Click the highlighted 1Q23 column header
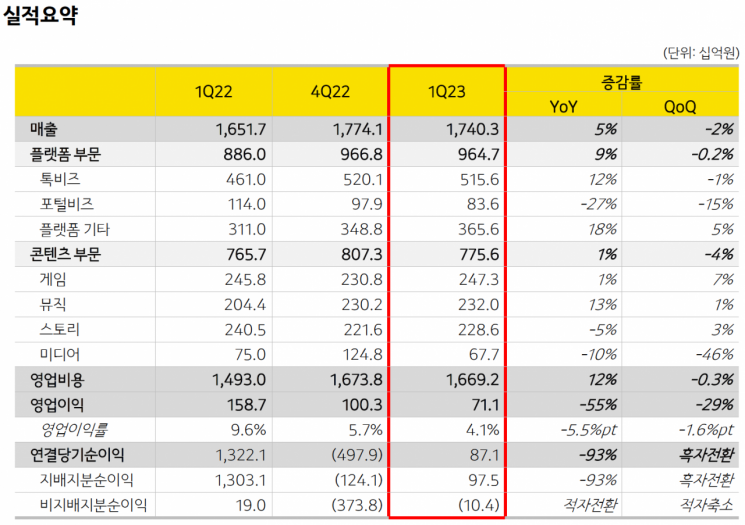This screenshot has width=745, height=525. click(x=446, y=93)
